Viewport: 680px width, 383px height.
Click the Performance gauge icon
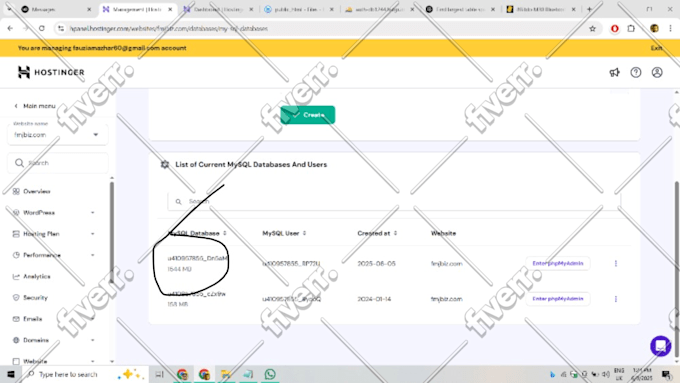[16, 255]
